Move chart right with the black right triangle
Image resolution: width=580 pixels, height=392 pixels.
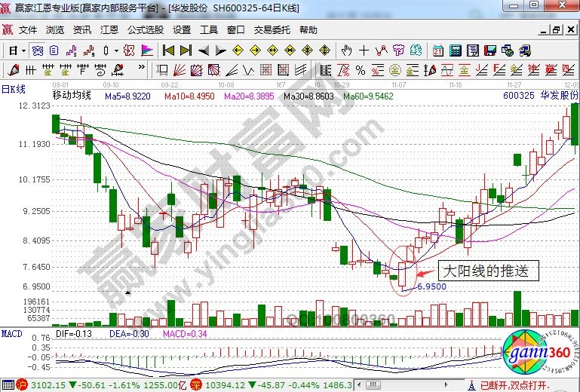221,51
